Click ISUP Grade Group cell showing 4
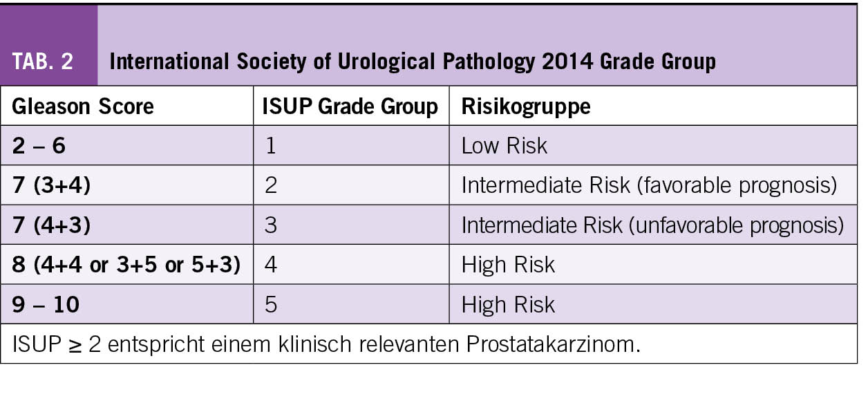868x410 pixels. point(271,264)
